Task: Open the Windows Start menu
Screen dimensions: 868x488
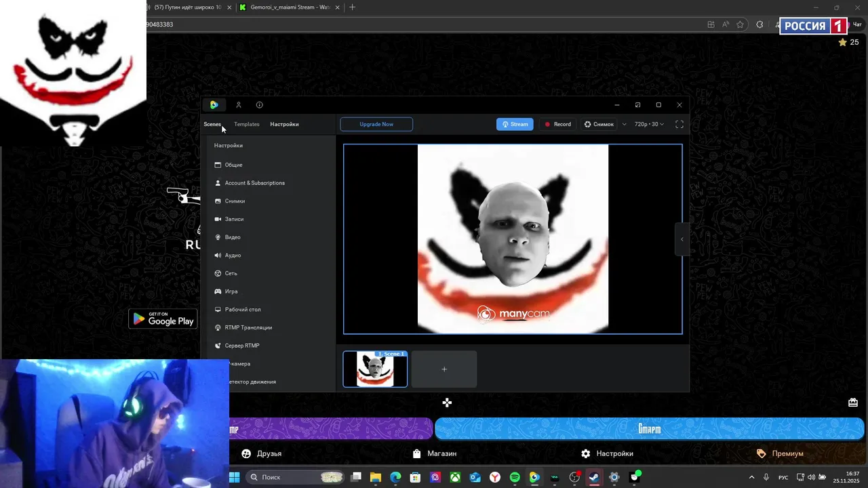Action: pos(234,477)
